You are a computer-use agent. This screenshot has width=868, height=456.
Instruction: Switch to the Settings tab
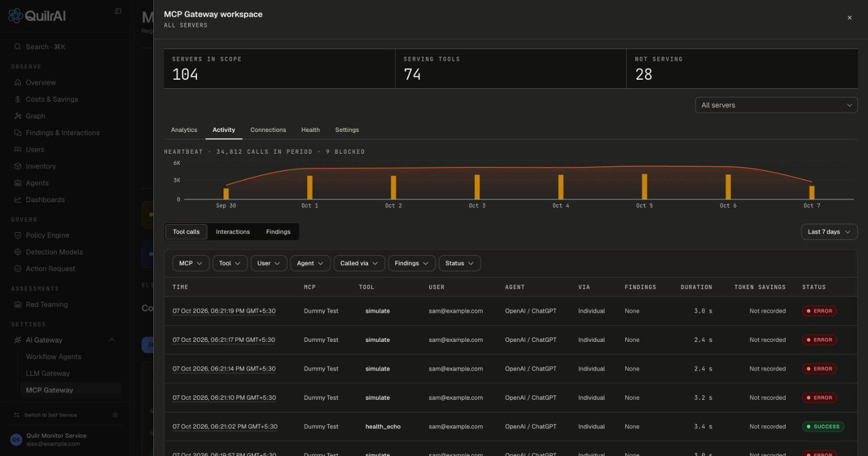pyautogui.click(x=347, y=130)
